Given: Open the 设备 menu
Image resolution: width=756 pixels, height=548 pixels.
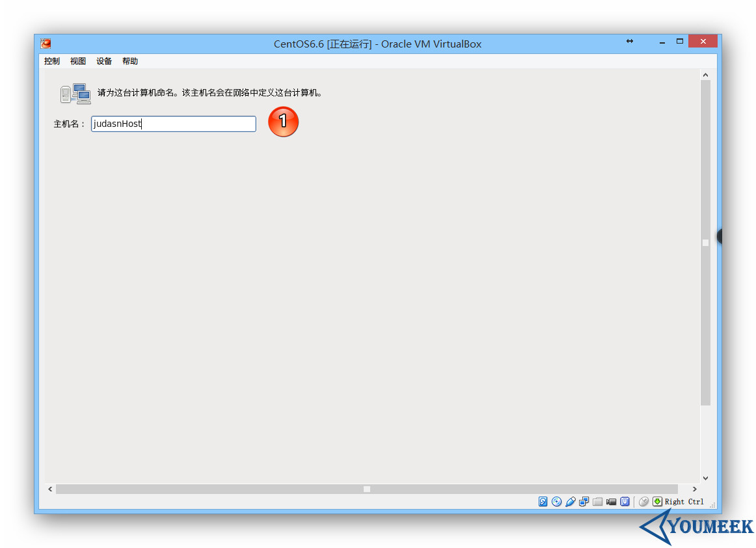Looking at the screenshot, I should point(103,61).
